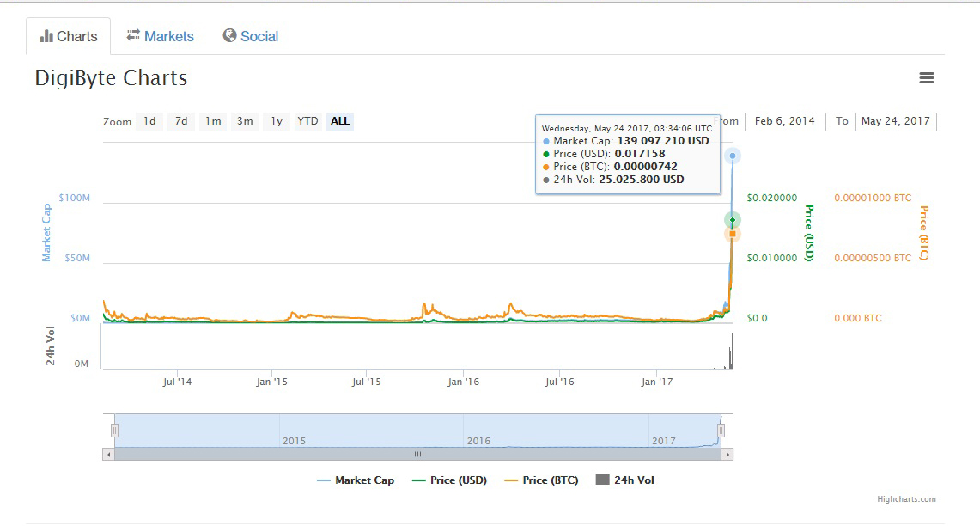Click the green Price (USD) point marker

[x=733, y=220]
